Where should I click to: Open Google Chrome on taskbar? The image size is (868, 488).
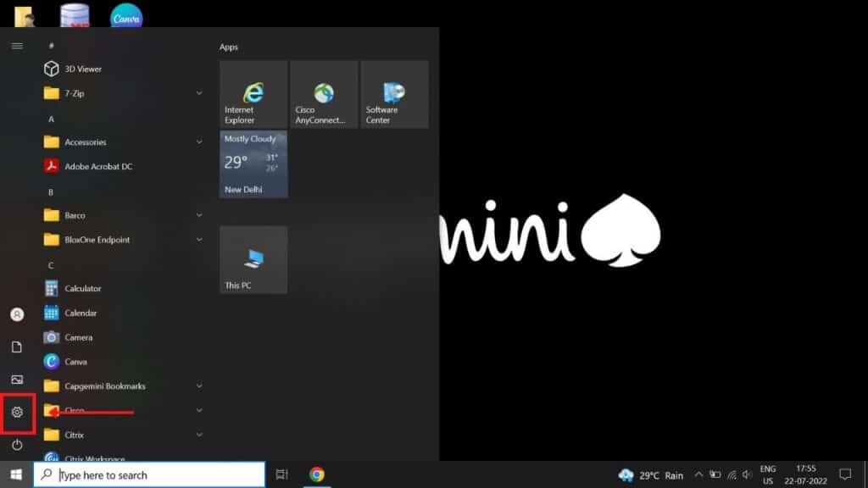click(x=317, y=474)
